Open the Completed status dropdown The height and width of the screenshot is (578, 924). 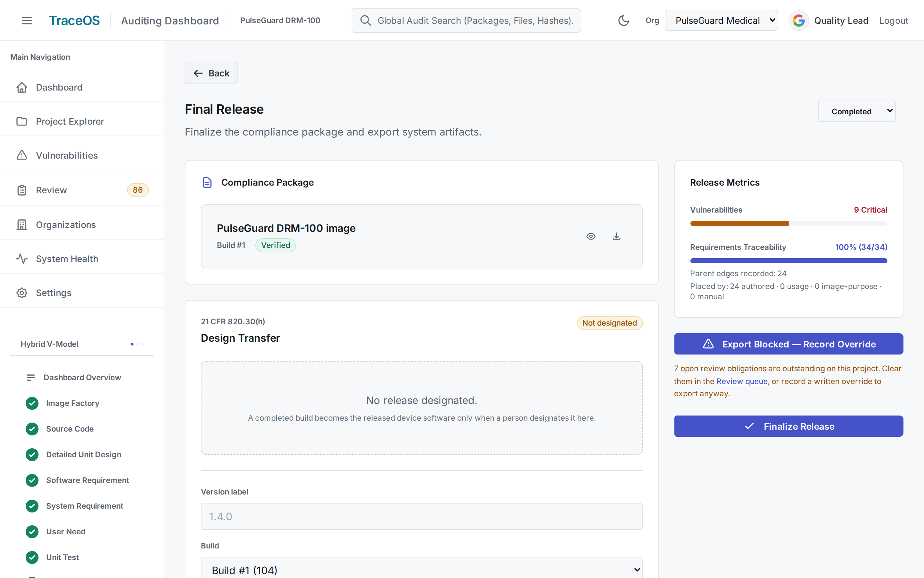pyautogui.click(x=856, y=111)
